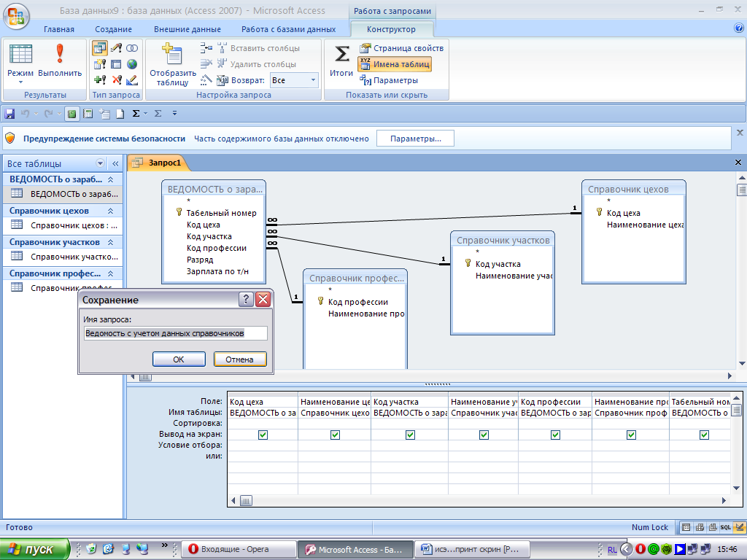
Task: Click the query grid vertical scrollbar thumb
Action: pyautogui.click(x=737, y=410)
